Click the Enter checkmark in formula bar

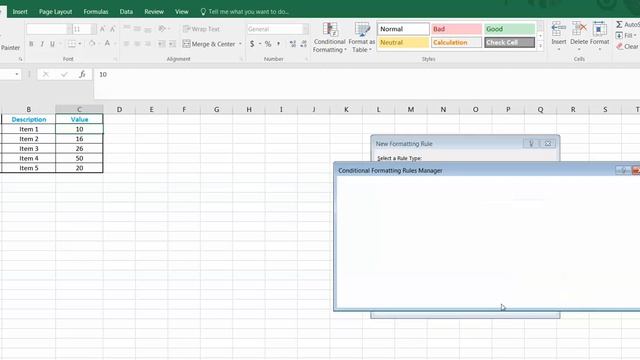(x=64, y=74)
